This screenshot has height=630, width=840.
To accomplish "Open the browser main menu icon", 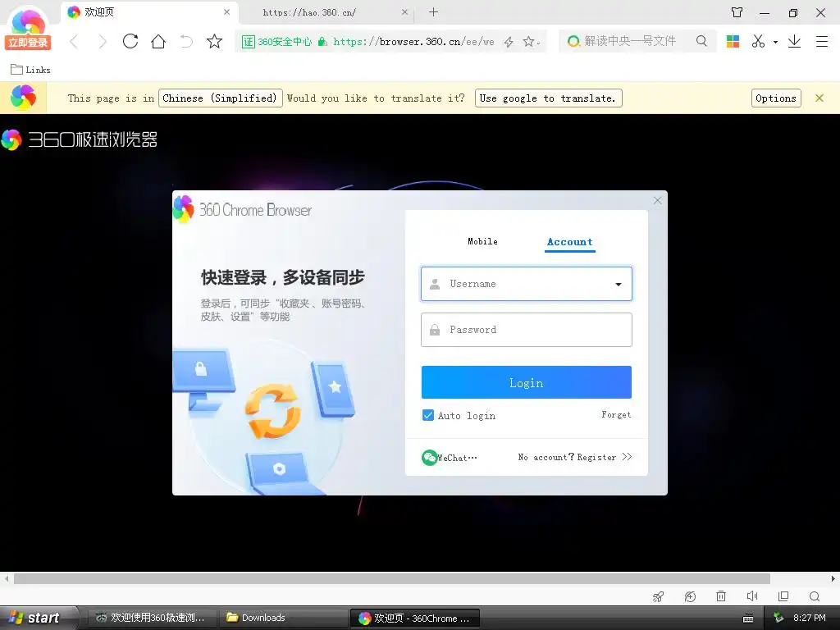I will (x=822, y=41).
